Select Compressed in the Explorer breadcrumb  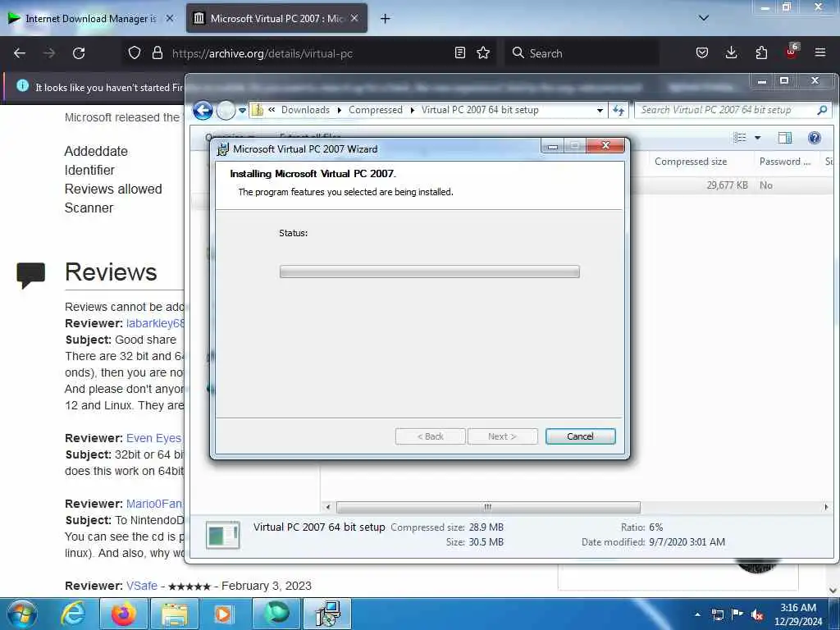coord(376,110)
